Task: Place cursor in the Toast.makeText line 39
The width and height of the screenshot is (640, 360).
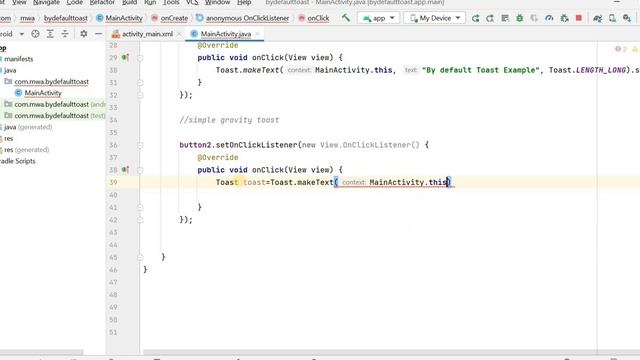Action: tap(333, 182)
